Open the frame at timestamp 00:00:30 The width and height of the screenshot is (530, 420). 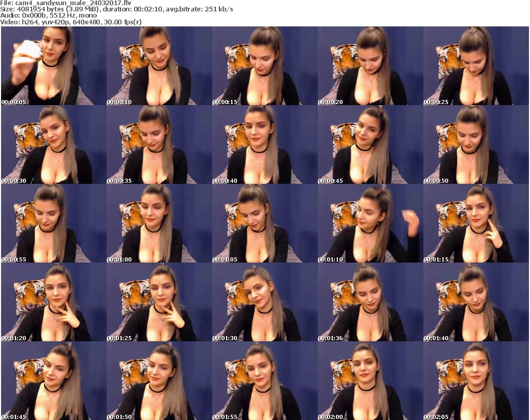pos(54,144)
